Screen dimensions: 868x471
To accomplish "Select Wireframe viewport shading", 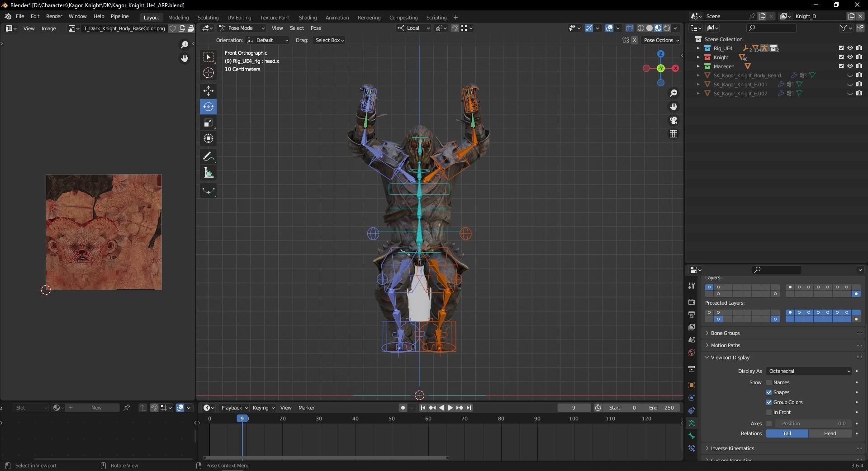I will click(x=641, y=28).
